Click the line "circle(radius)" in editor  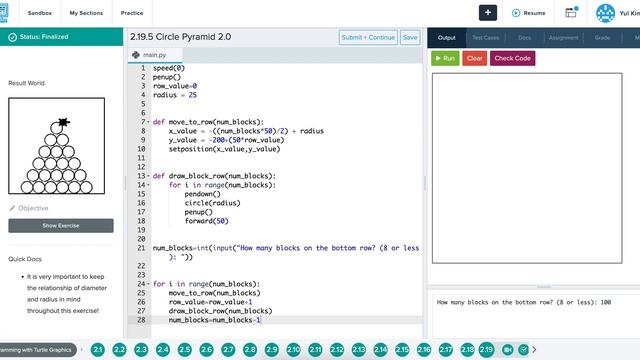coord(212,203)
